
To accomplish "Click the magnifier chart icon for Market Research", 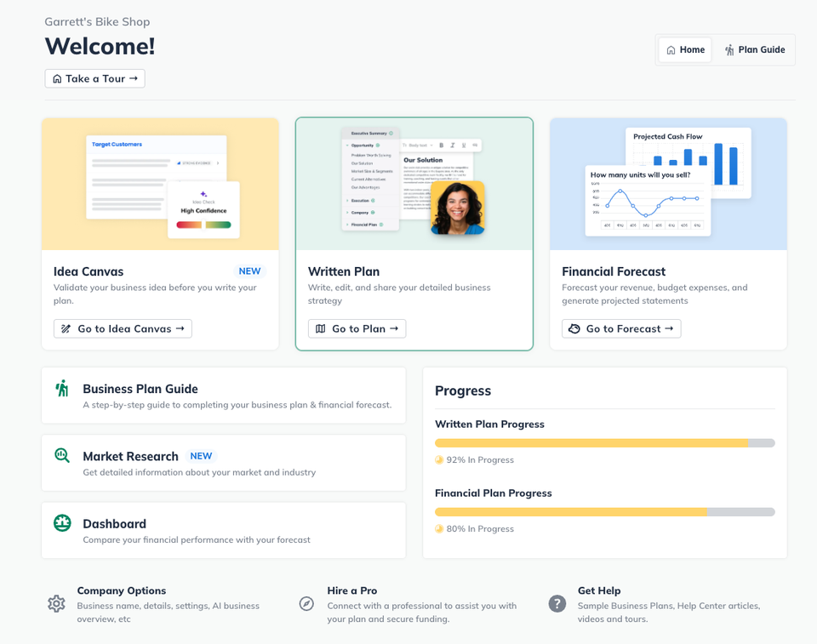I will pos(62,455).
